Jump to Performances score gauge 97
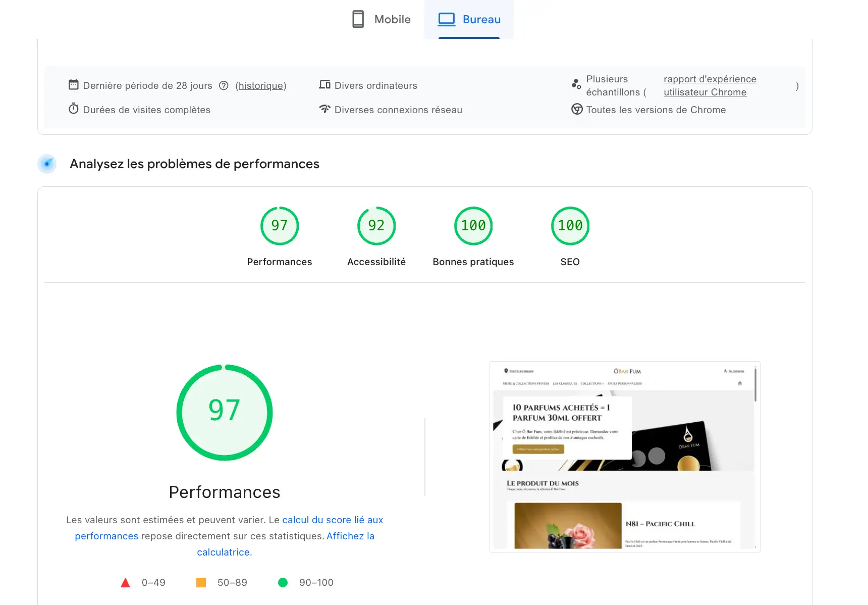 (280, 226)
